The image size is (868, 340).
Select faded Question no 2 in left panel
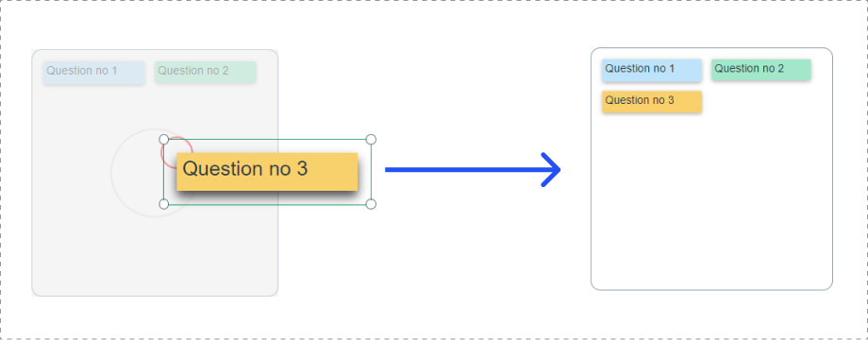click(206, 72)
